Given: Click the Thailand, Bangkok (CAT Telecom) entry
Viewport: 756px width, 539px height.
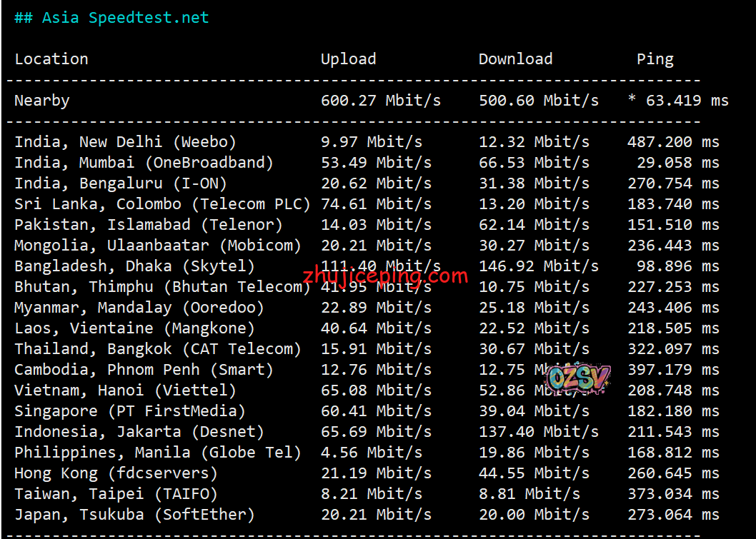Looking at the screenshot, I should click(158, 349).
